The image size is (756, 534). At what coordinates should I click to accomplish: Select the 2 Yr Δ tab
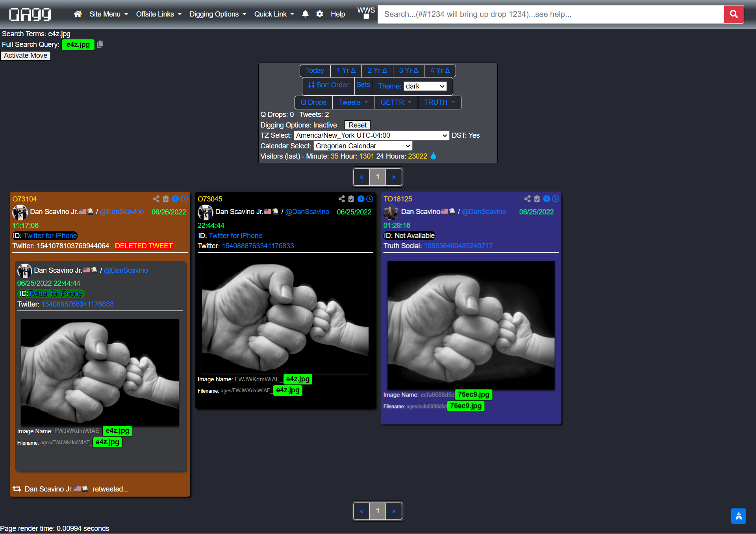(x=377, y=70)
